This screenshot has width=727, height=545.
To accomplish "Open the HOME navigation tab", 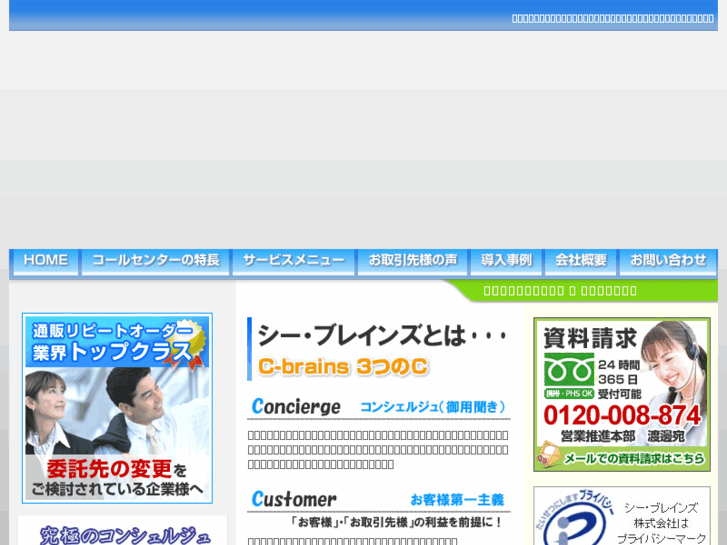I will point(45,261).
